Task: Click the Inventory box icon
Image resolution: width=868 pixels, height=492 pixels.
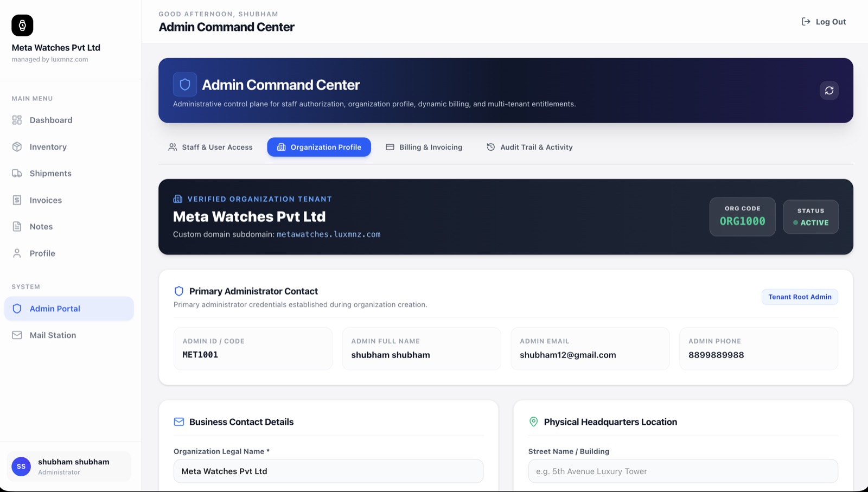Action: pos(17,146)
